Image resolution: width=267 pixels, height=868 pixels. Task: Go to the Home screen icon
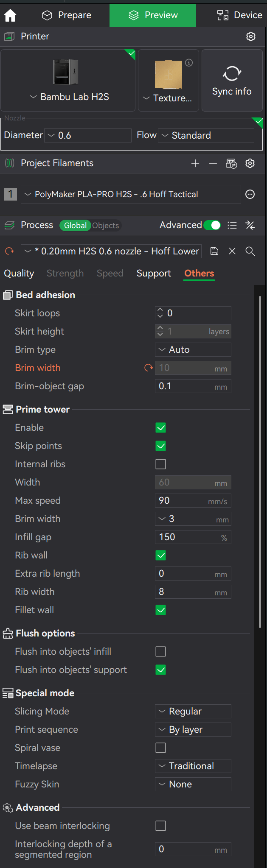[10, 15]
